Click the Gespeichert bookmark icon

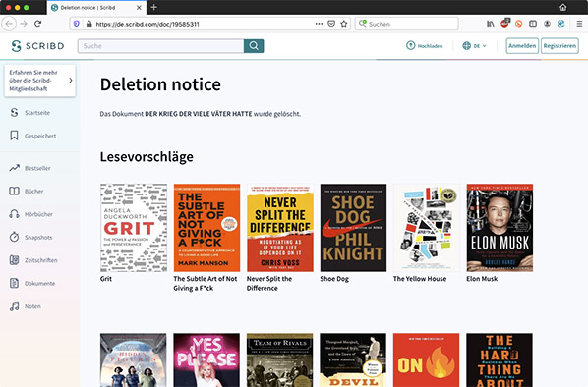click(x=14, y=136)
